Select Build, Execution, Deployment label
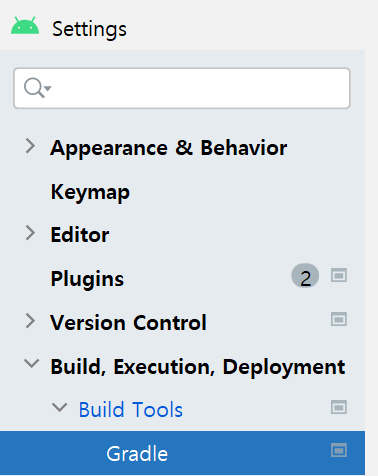Viewport: 378px width, 476px height. [x=198, y=367]
